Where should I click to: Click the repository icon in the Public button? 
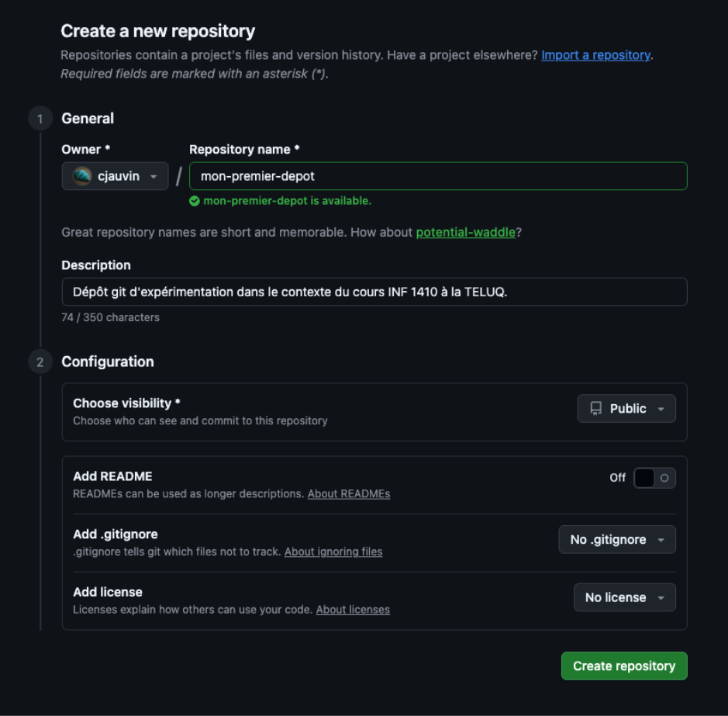pos(596,409)
